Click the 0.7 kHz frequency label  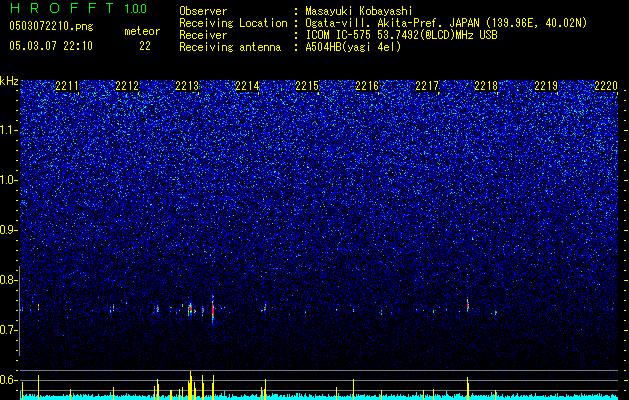coord(8,330)
